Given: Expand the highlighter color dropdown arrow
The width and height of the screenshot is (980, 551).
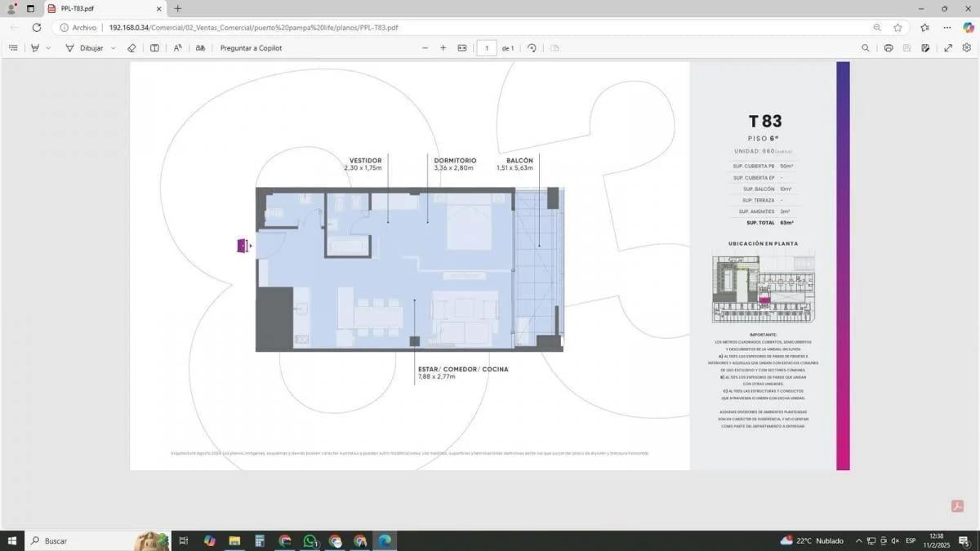Looking at the screenshot, I should [48, 48].
